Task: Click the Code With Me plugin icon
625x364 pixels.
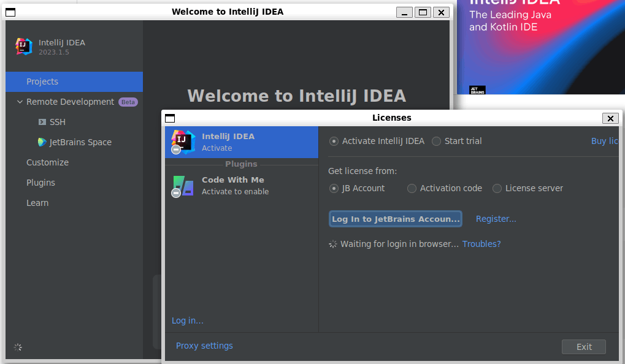Action: pyautogui.click(x=183, y=186)
